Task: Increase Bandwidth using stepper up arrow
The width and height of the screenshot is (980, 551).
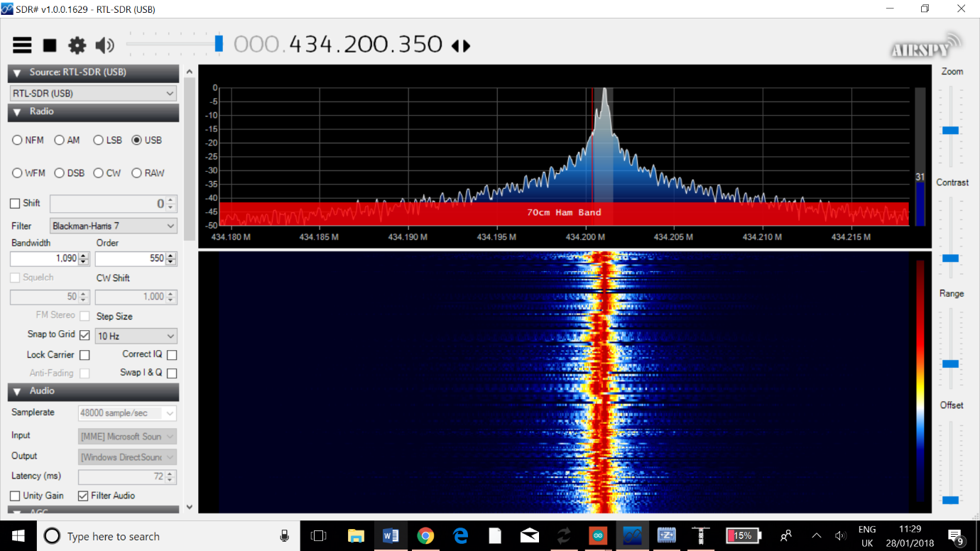Action: pyautogui.click(x=84, y=256)
